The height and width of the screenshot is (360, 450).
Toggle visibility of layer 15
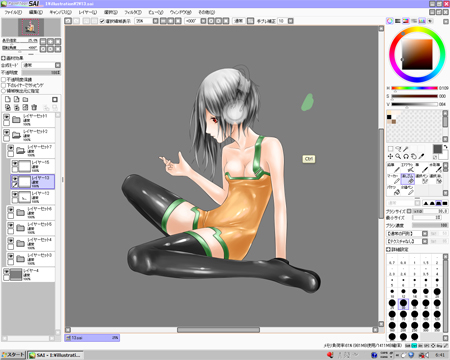15,163
